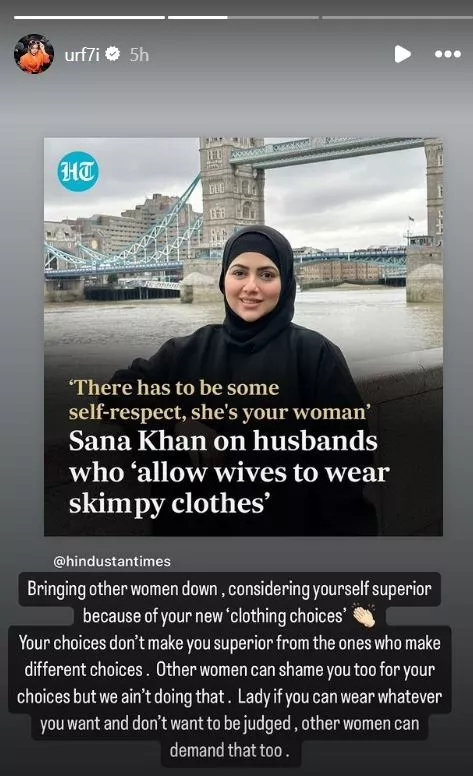Click the HT Hindustan Times logo
This screenshot has width=473, height=776.
point(78,171)
